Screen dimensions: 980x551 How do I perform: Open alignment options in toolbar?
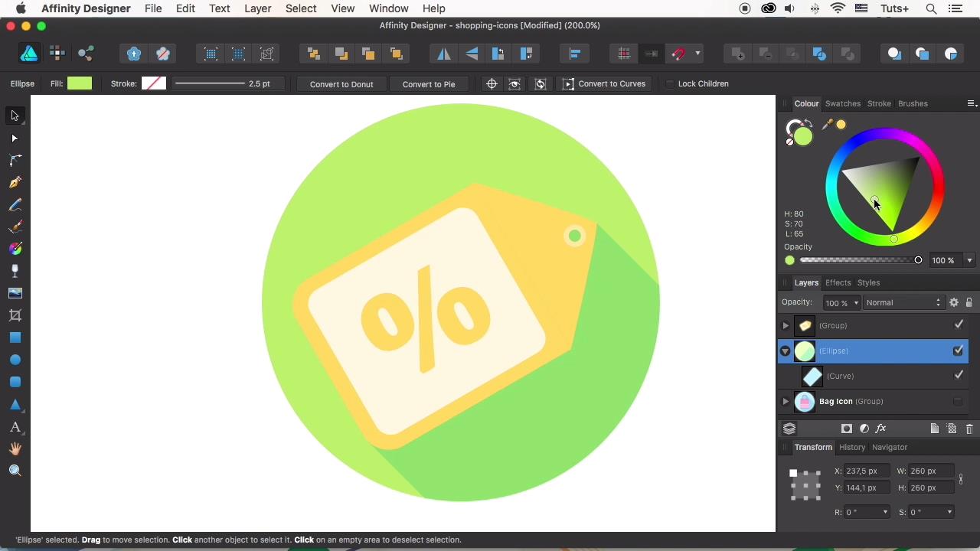pyautogui.click(x=575, y=54)
